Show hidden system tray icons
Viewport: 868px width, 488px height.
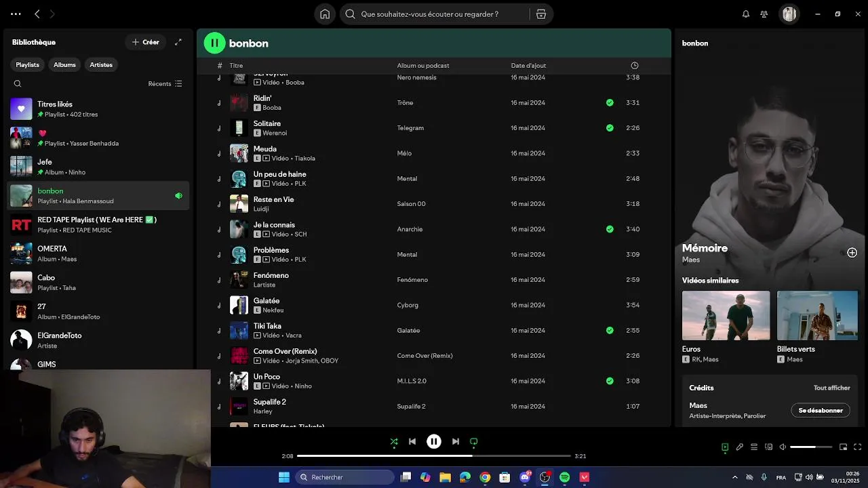coord(735,477)
